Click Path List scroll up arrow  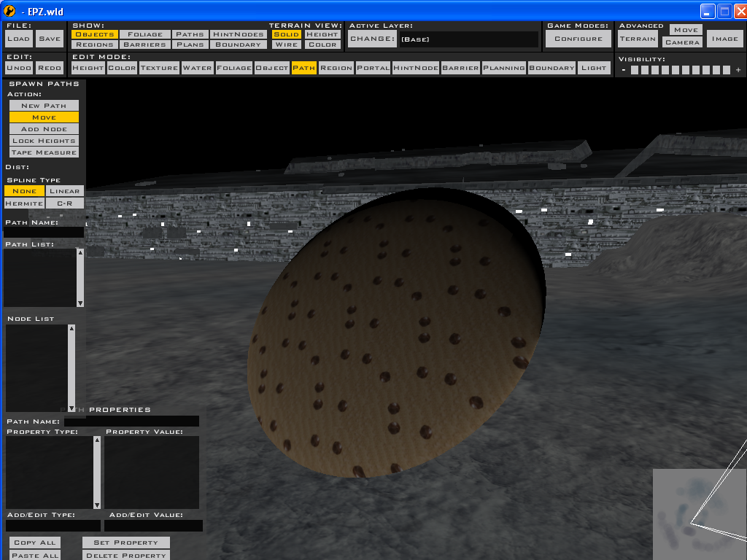tap(80, 252)
